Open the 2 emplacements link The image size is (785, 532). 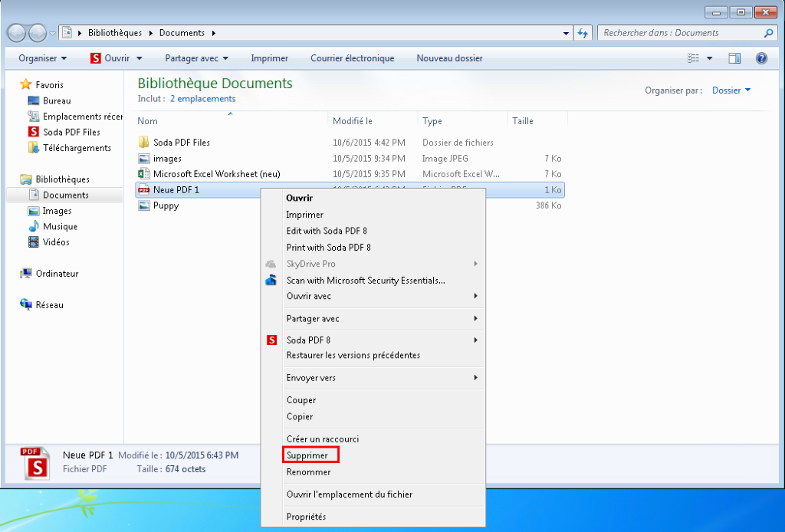pyautogui.click(x=202, y=99)
